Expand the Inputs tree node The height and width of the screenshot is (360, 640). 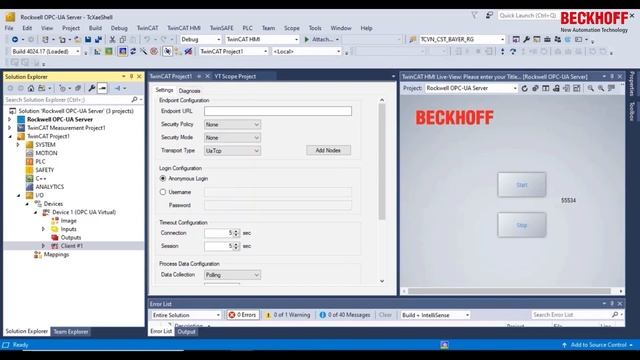43,229
